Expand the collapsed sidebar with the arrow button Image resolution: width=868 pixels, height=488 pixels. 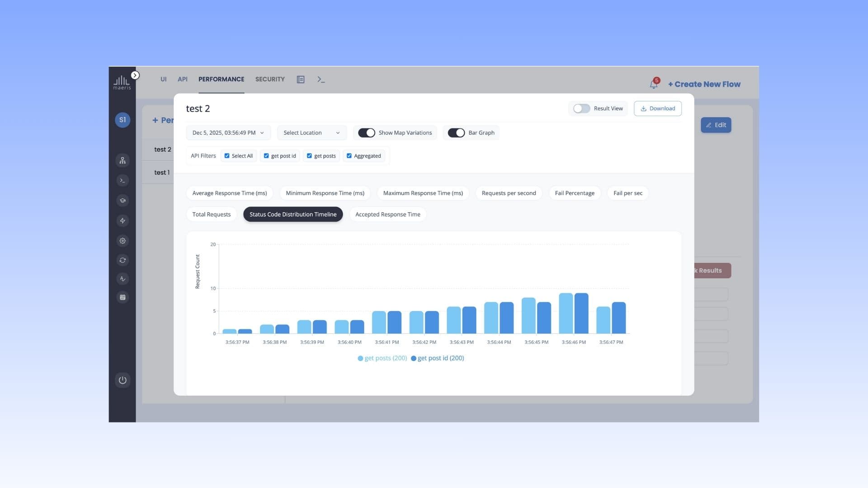135,75
